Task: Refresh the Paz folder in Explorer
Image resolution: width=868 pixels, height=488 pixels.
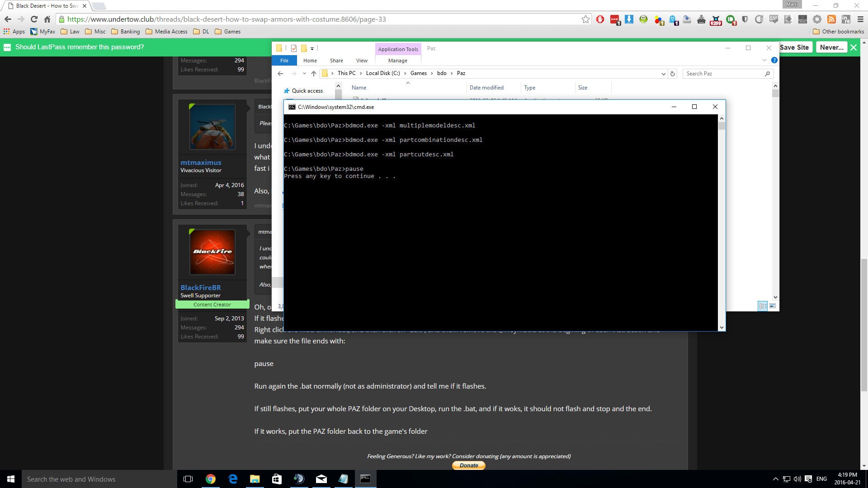Action: click(673, 74)
